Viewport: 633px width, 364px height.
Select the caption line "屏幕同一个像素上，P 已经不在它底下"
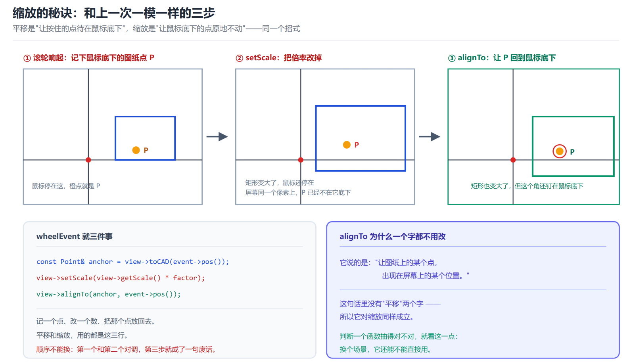pyautogui.click(x=298, y=193)
